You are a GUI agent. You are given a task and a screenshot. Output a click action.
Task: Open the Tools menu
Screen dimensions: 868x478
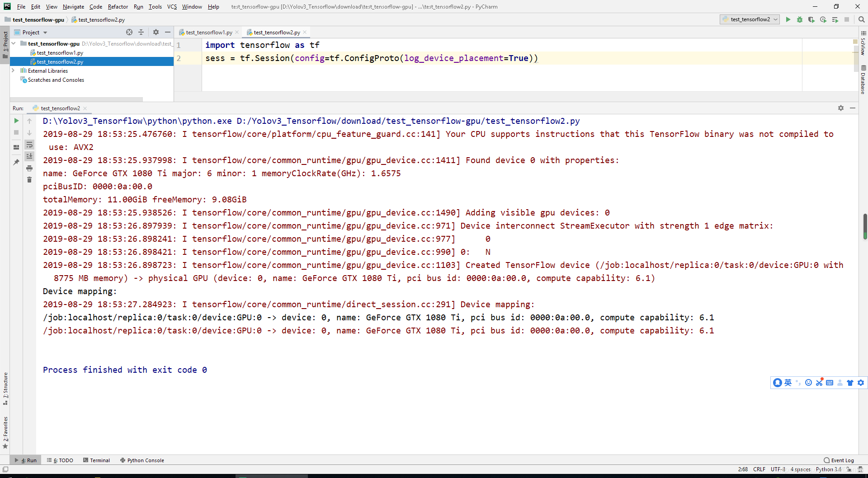[x=155, y=7]
